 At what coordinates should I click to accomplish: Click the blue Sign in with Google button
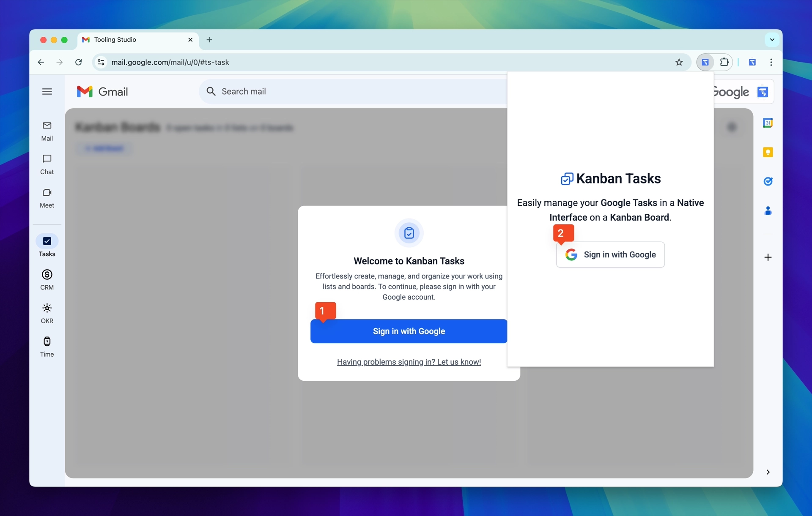(409, 331)
